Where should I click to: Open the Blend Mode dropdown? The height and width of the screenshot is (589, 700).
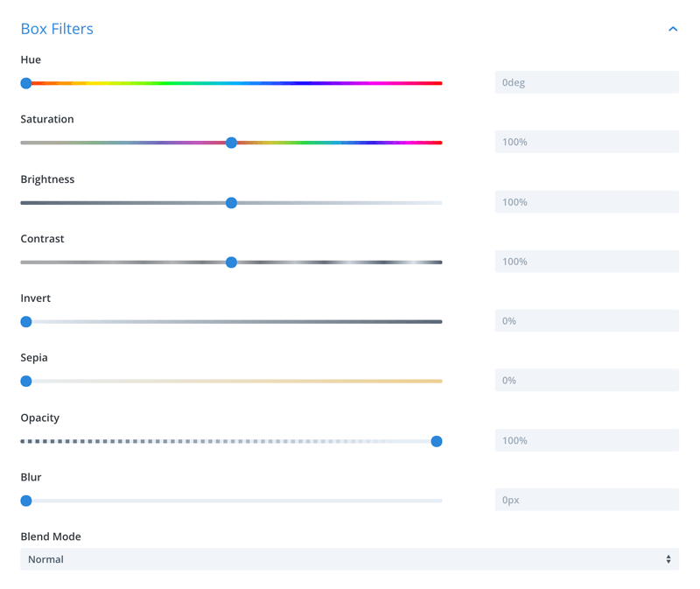(x=349, y=559)
